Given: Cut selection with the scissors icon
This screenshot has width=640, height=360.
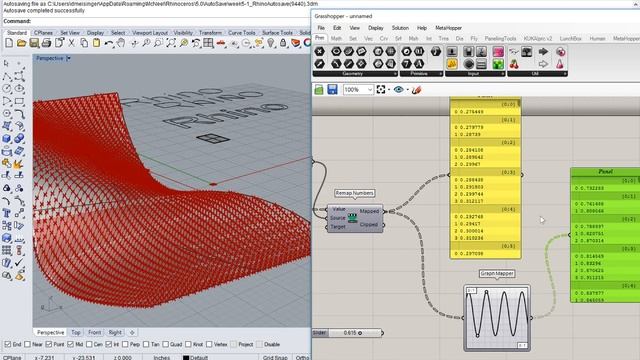Looking at the screenshot, I should [x=71, y=43].
